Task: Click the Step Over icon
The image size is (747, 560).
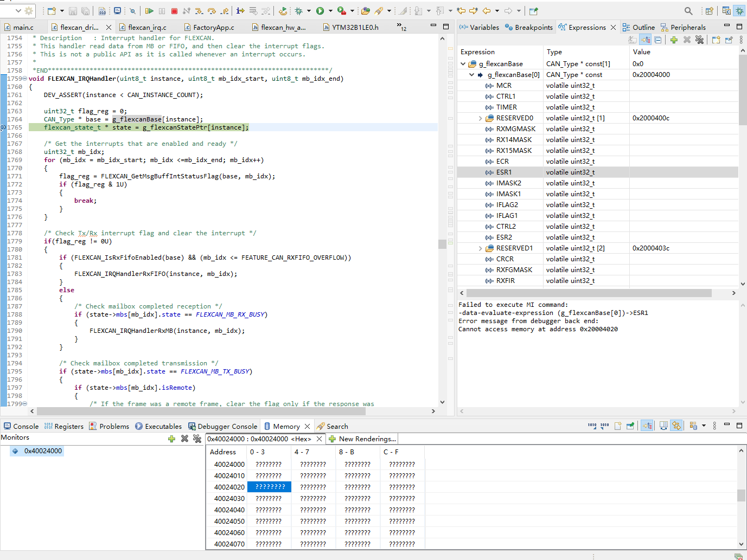Action: tap(212, 11)
